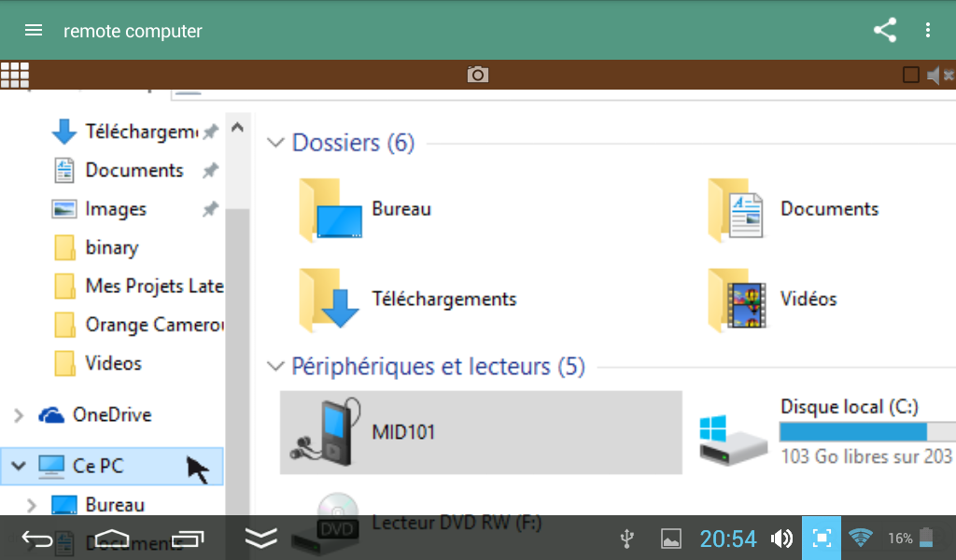Tap the Android home button
The width and height of the screenshot is (956, 560).
click(112, 539)
